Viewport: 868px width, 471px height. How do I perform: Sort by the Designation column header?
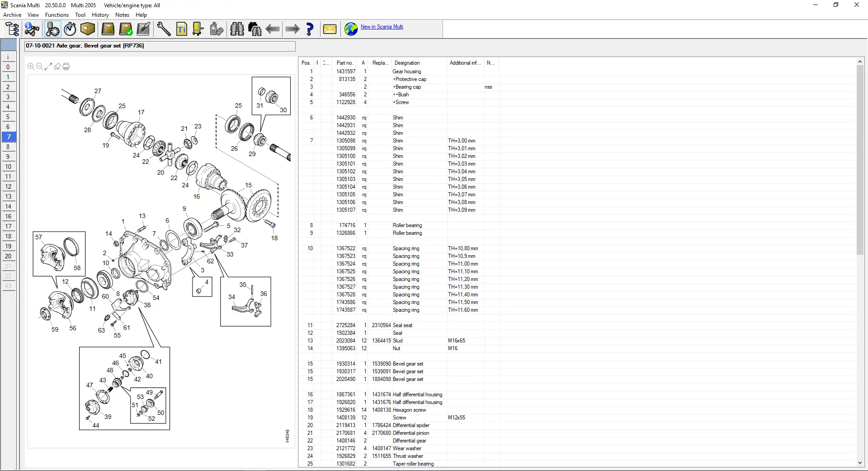(407, 63)
